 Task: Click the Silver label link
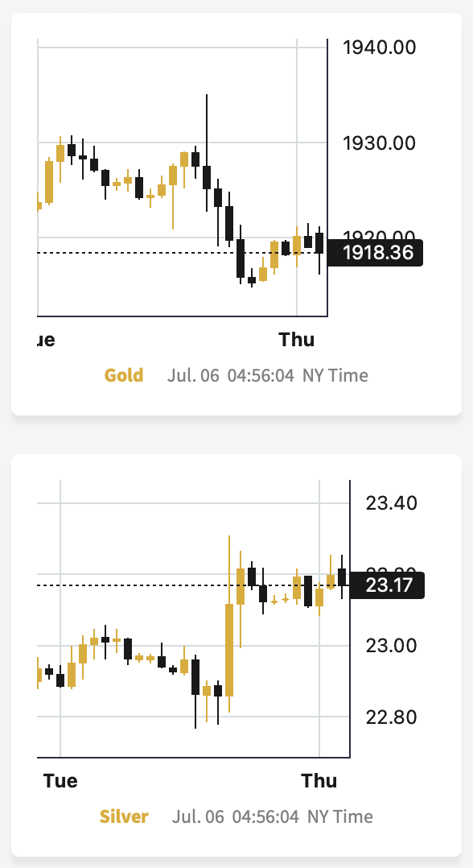(124, 816)
